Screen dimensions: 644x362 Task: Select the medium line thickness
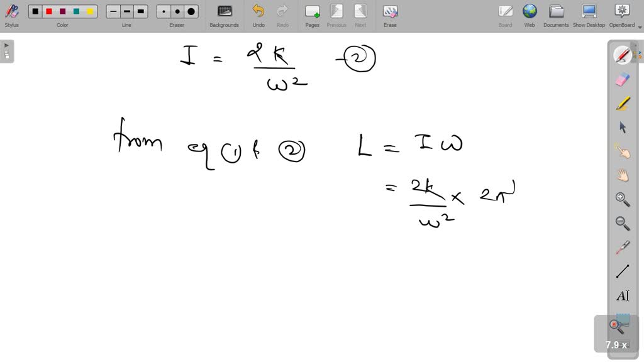(126, 11)
